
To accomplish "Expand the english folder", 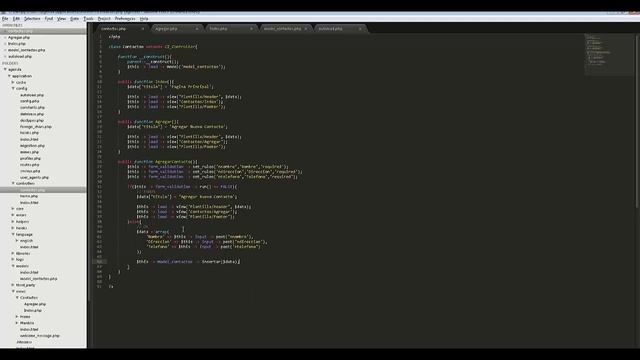I will tap(17, 241).
